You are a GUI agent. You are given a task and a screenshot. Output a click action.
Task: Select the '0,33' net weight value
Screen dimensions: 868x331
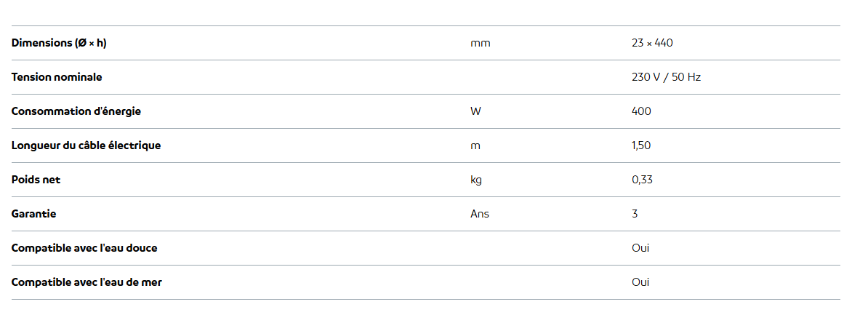click(x=642, y=180)
